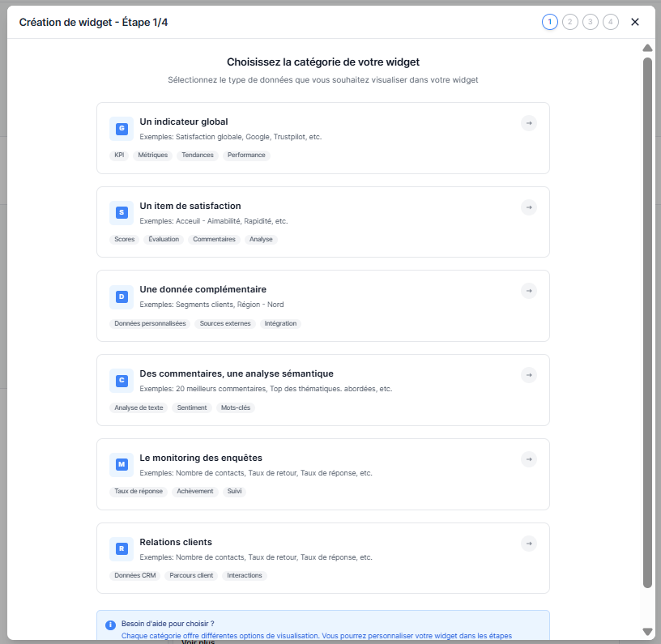Click the M icon for monitoring des enquêtes
The height and width of the screenshot is (644, 661).
122,465
